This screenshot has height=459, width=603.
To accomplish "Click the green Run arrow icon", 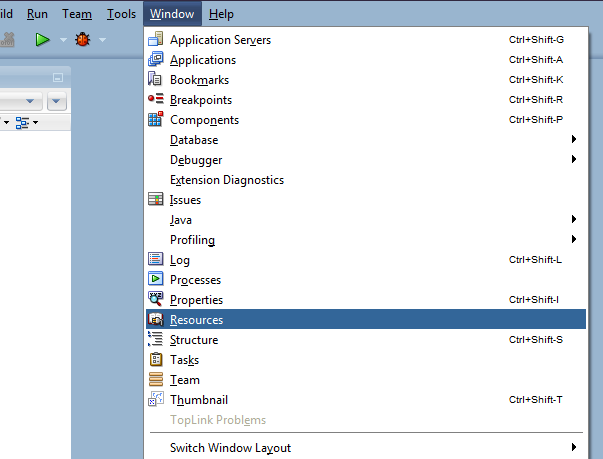I will point(42,40).
